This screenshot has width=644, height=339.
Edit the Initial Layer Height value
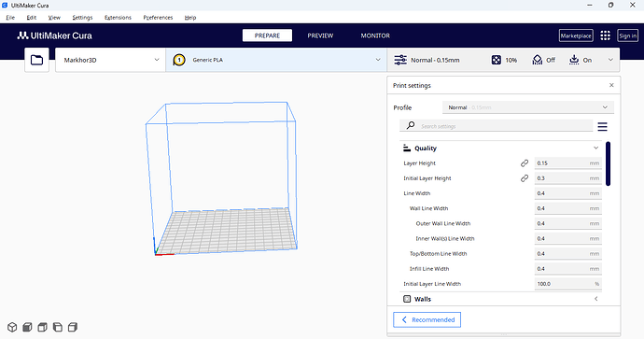tap(568, 178)
